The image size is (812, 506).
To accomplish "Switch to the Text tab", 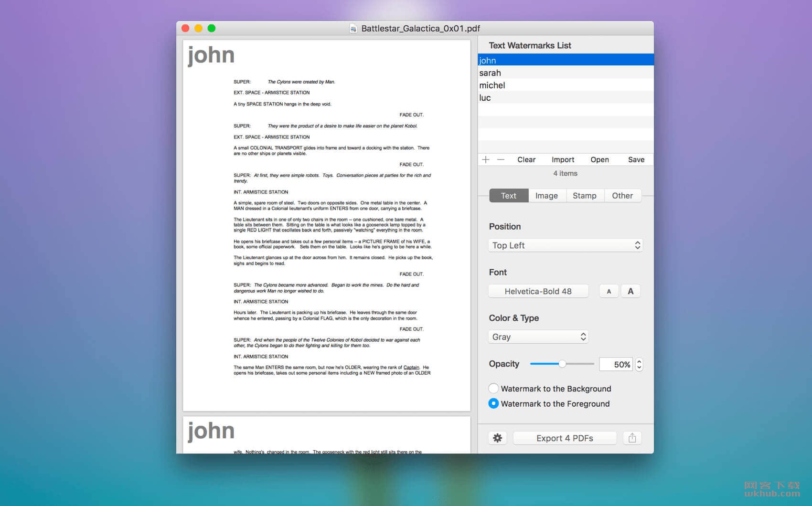I will pos(509,196).
